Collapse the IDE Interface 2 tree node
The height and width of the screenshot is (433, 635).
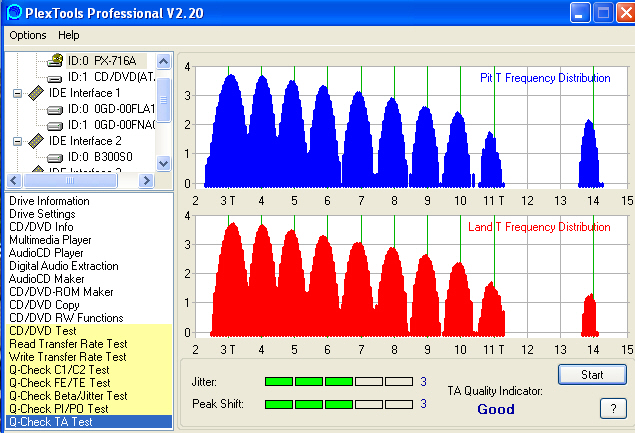(x=17, y=141)
